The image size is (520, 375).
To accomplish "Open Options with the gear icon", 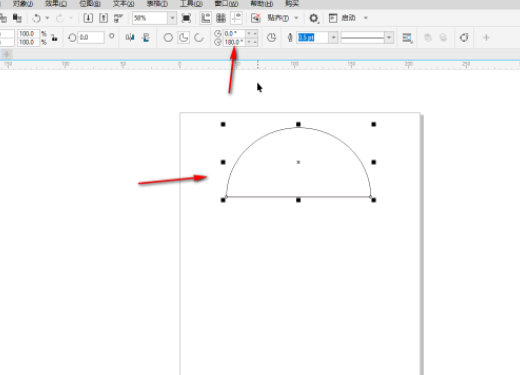I will point(313,18).
